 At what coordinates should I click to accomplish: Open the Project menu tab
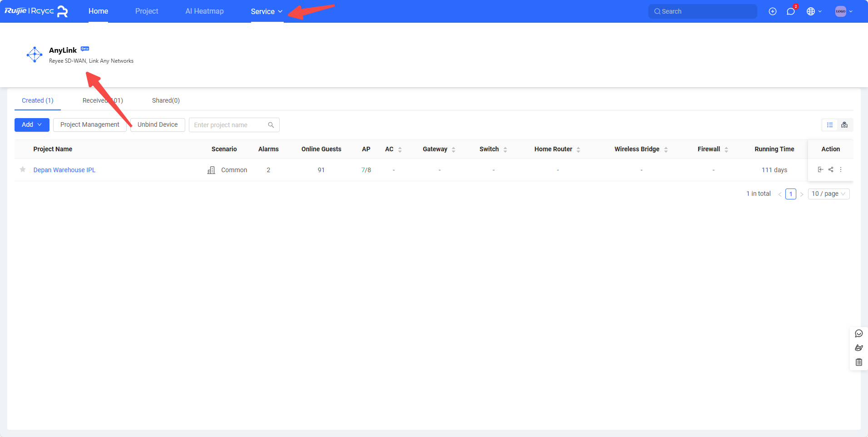click(x=147, y=11)
